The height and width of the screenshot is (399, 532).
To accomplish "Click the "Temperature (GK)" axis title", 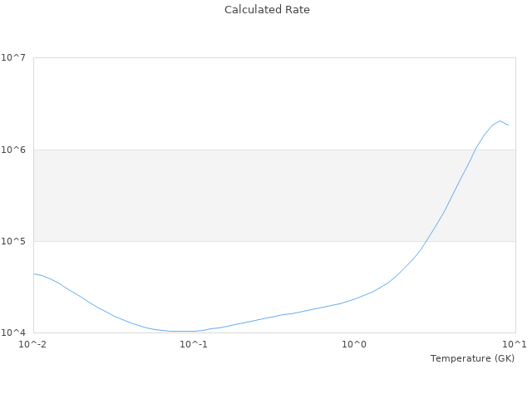I will [x=472, y=358].
